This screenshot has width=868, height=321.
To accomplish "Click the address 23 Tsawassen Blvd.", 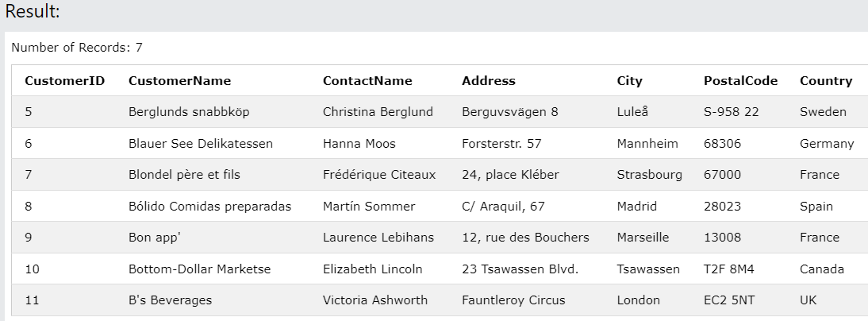I will click(x=520, y=269).
